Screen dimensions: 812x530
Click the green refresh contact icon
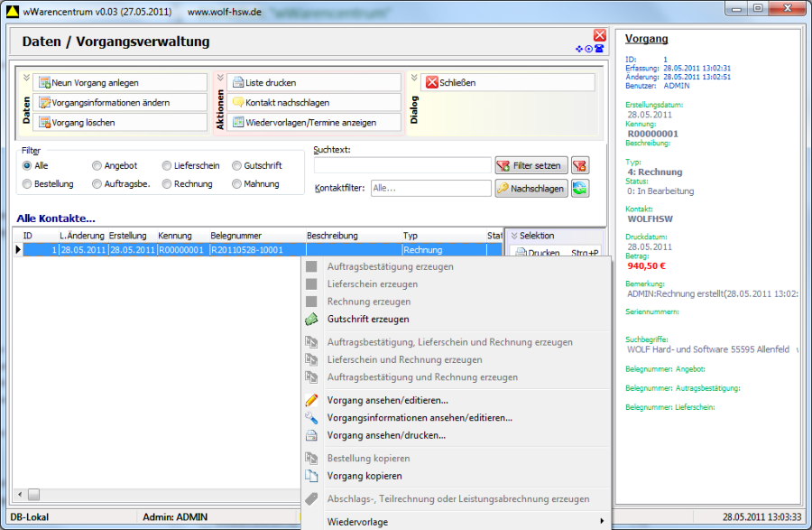coord(580,188)
